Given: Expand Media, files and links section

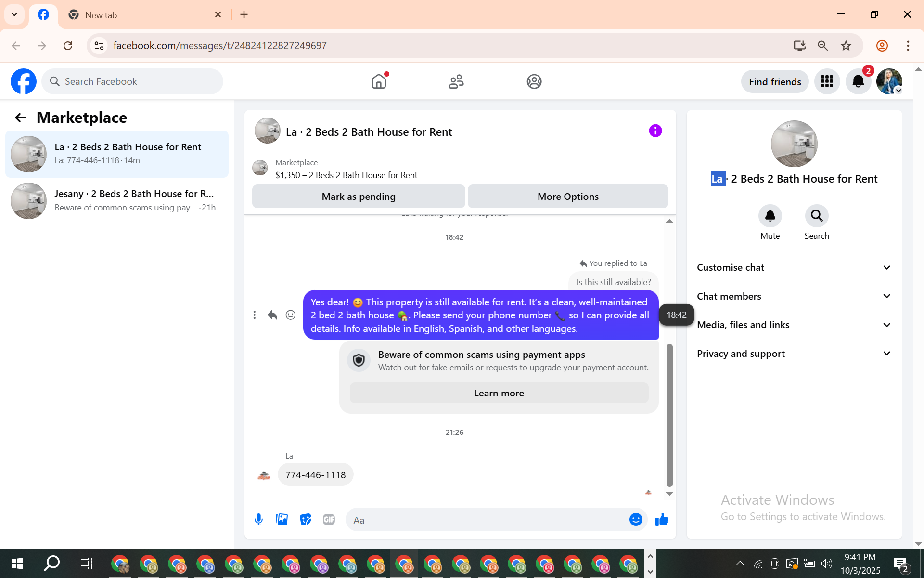Looking at the screenshot, I should (794, 325).
